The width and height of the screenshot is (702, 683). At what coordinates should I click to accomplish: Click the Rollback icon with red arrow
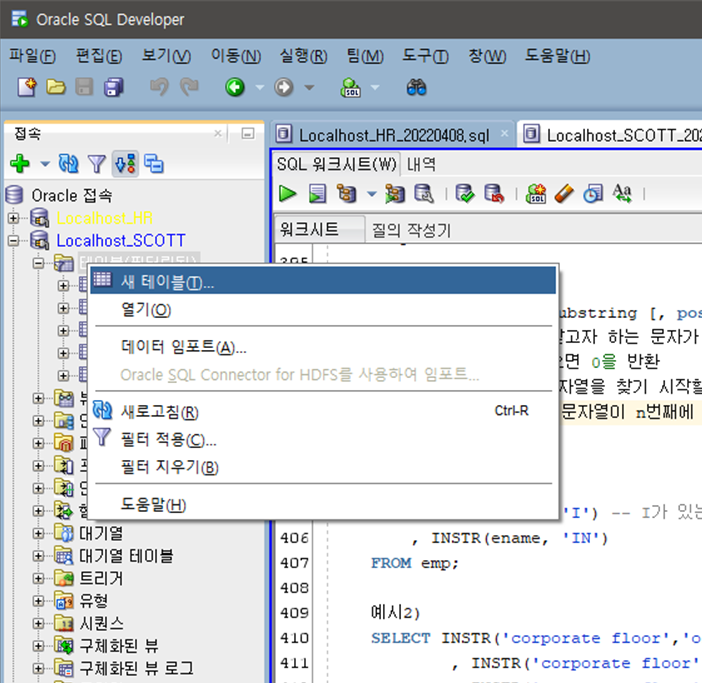(x=494, y=194)
